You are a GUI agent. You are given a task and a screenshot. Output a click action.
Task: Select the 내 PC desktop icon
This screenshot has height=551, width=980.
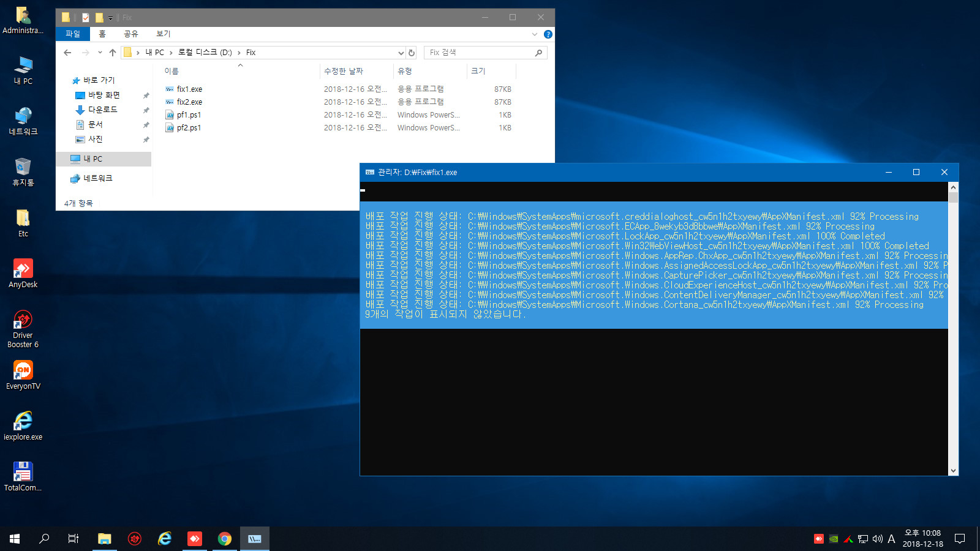click(23, 70)
